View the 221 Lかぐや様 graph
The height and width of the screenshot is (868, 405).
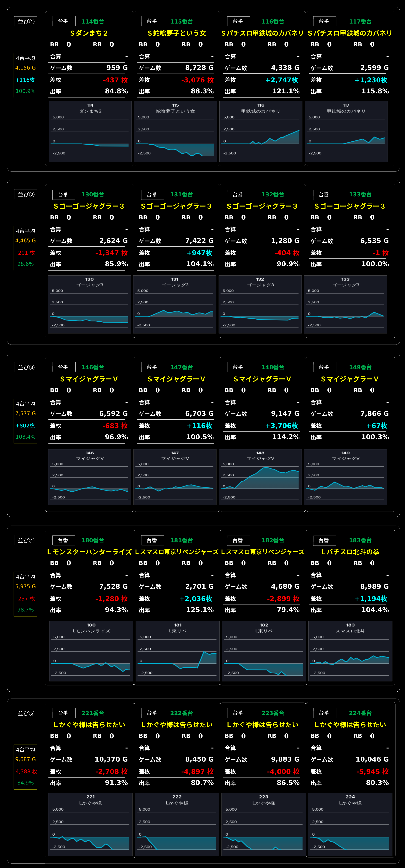tap(90, 825)
